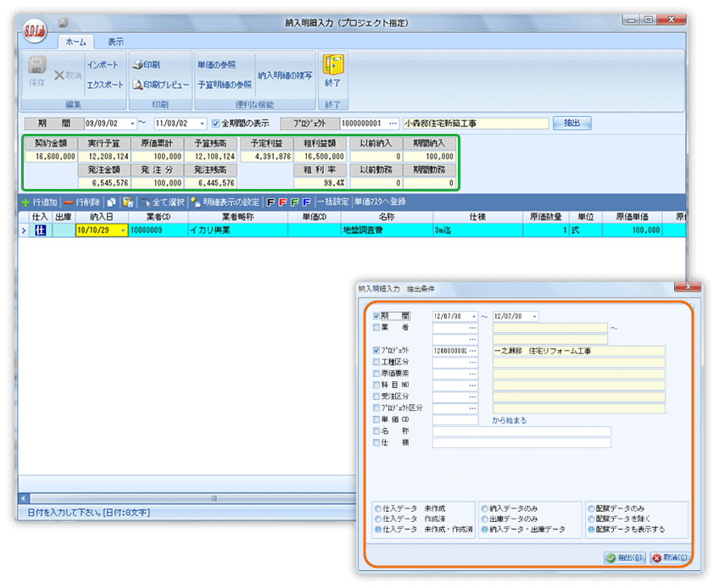719x588 pixels.
Task: Click the green F font color icon
Action: (295, 202)
